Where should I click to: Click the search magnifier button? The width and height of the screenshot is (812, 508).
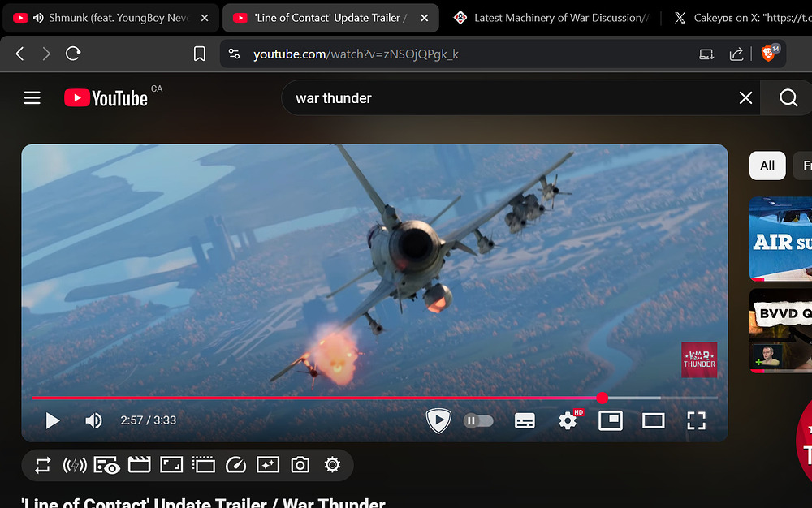tap(788, 98)
